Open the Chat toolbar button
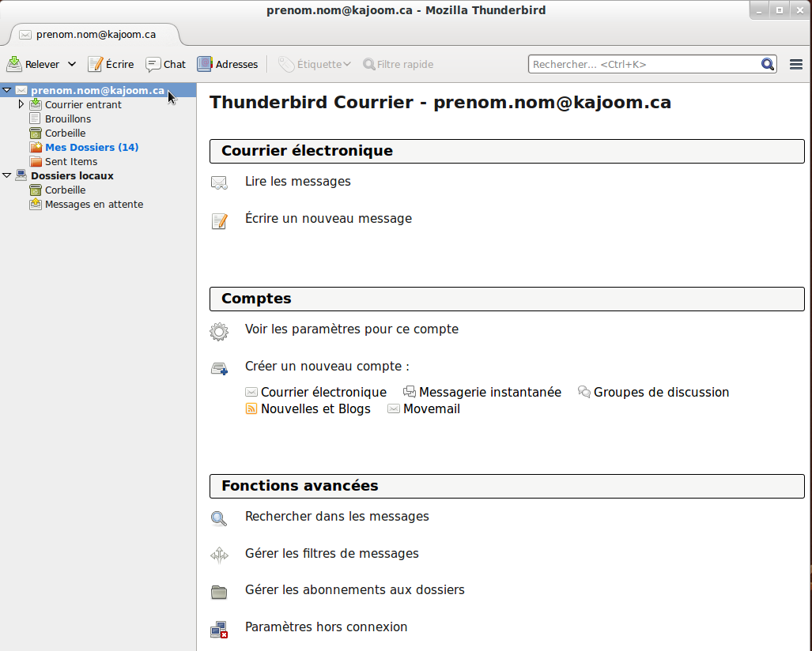 tap(166, 64)
